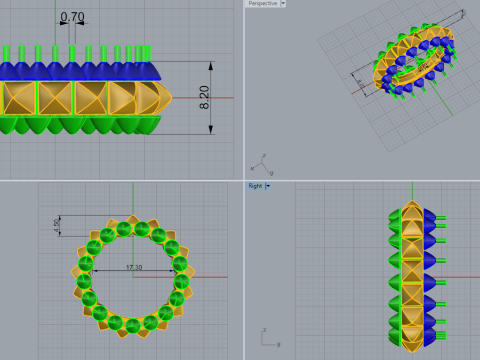
Task: Open the Perspective viewport dropdown arrow
Action: click(x=283, y=3)
